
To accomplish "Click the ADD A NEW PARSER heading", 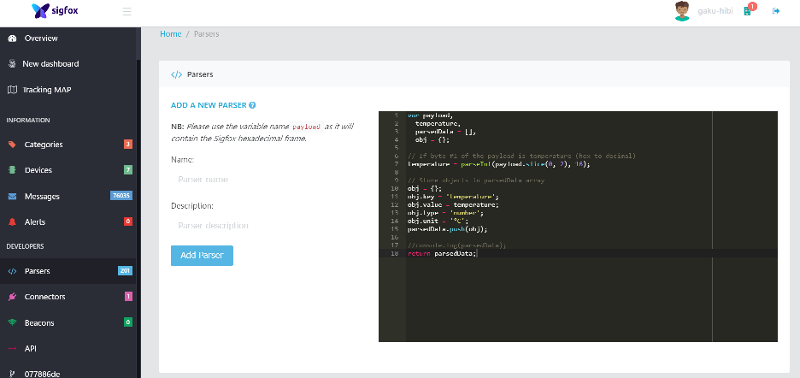I will click(x=209, y=106).
